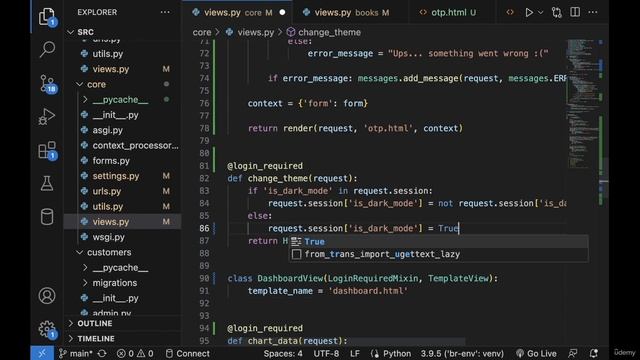
Task: Open asgi.py in the explorer
Action: (107, 130)
